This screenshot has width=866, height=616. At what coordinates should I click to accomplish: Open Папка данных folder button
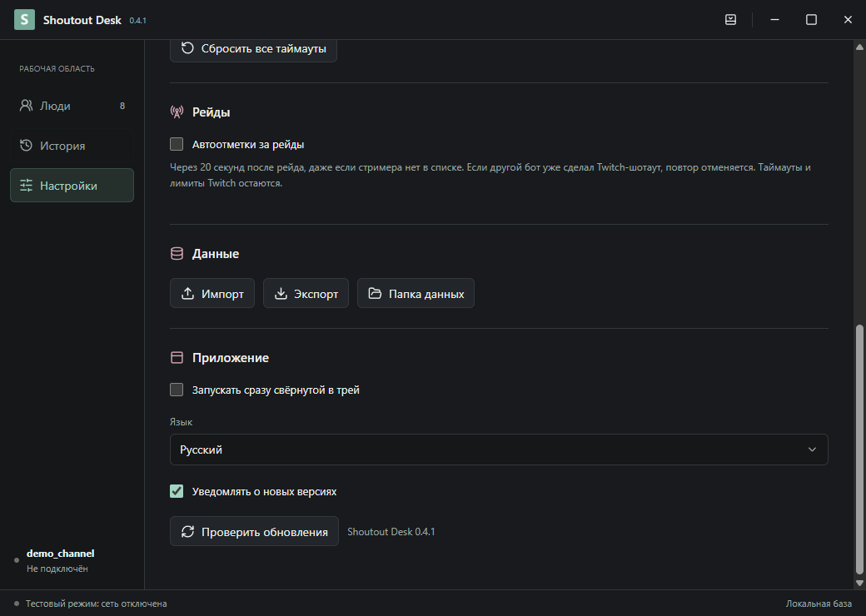pos(416,293)
